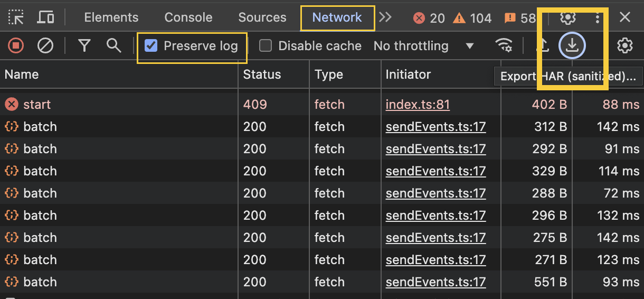Open network conditions Wi-Fi icon
The height and width of the screenshot is (299, 644).
tap(504, 46)
